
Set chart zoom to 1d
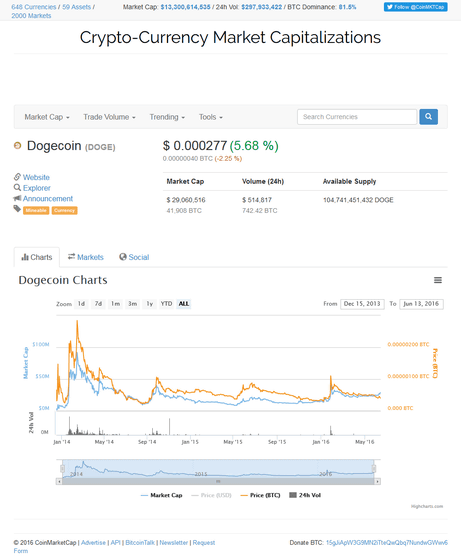click(x=81, y=304)
